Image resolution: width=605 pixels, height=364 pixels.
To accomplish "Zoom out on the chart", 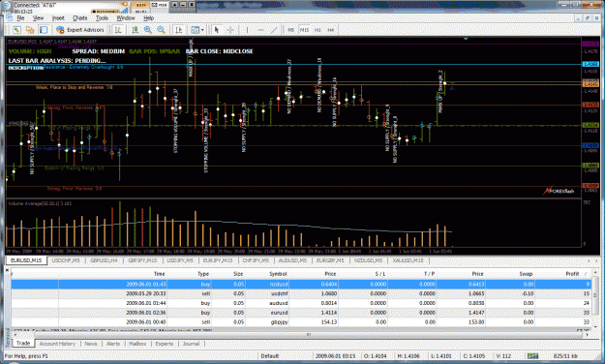I will (x=162, y=30).
